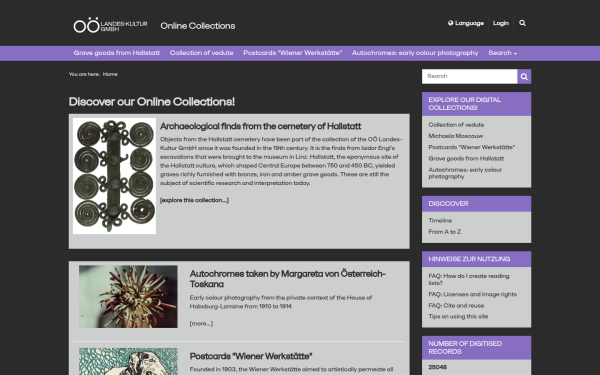Open Postcards "Wiener Werkstätte" article heading
The image size is (600, 375).
[251, 356]
